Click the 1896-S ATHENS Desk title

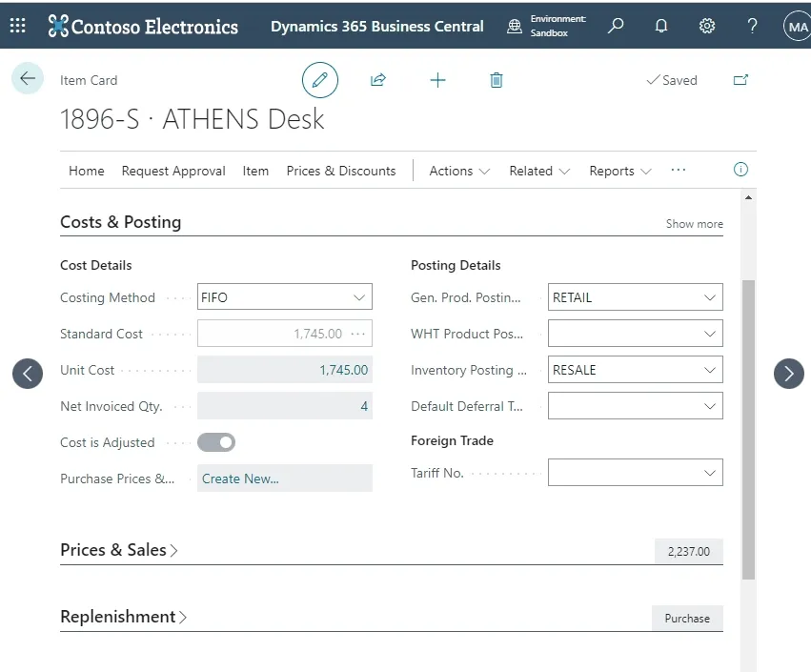192,119
